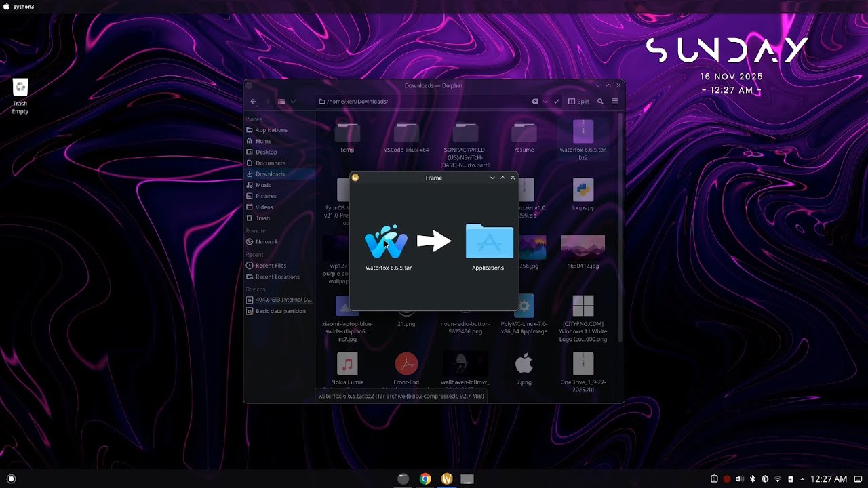Click the Frame window title bar app icon
The width and height of the screenshot is (868, 488).
pyautogui.click(x=355, y=178)
